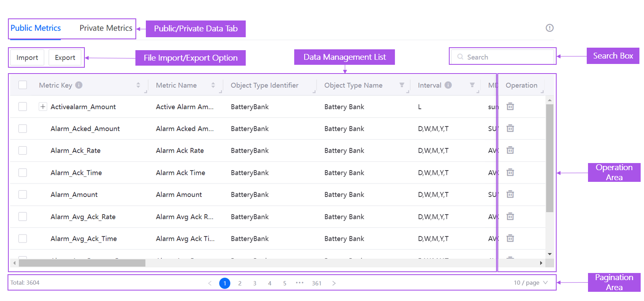
Task: Delete the Alarm_Amount metric row
Action: click(510, 194)
